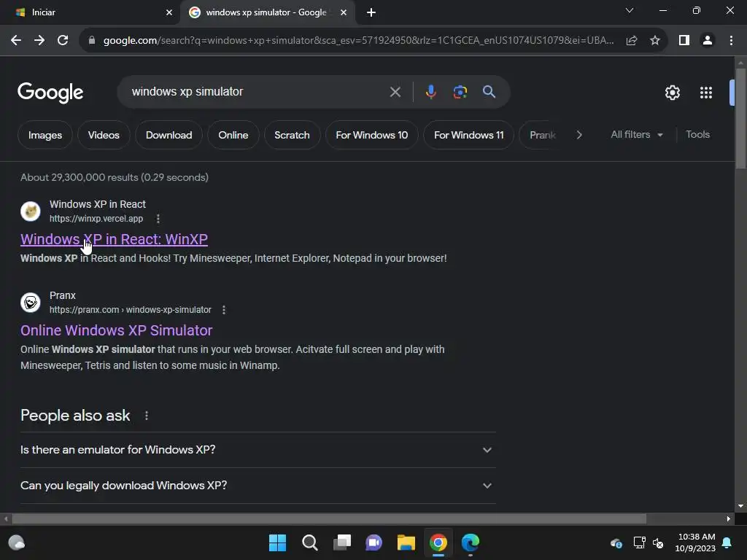The width and height of the screenshot is (747, 560).
Task: Switch to the Iniciar tab
Action: tap(90, 12)
